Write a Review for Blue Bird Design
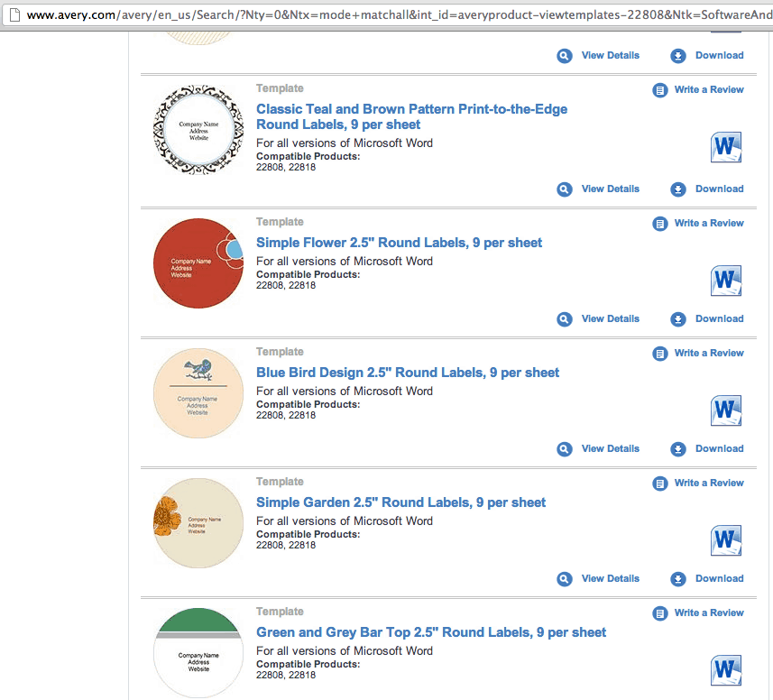Screen dimensions: 773x700 point(709,353)
